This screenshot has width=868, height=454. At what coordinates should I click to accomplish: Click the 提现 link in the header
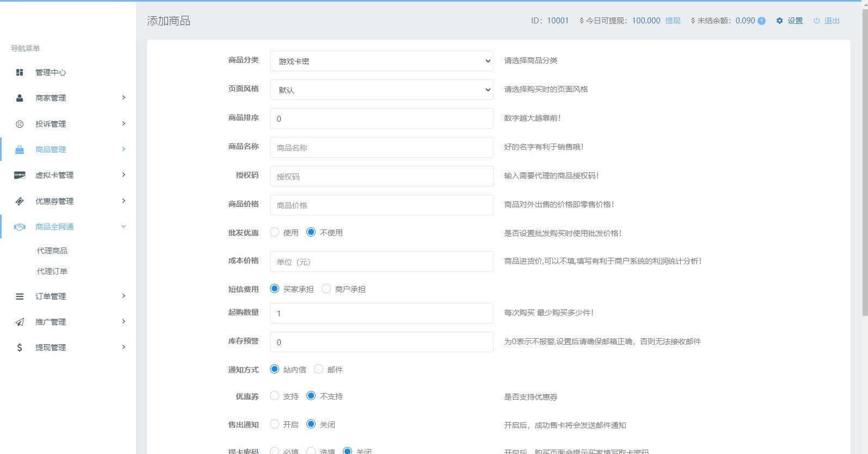pos(673,21)
